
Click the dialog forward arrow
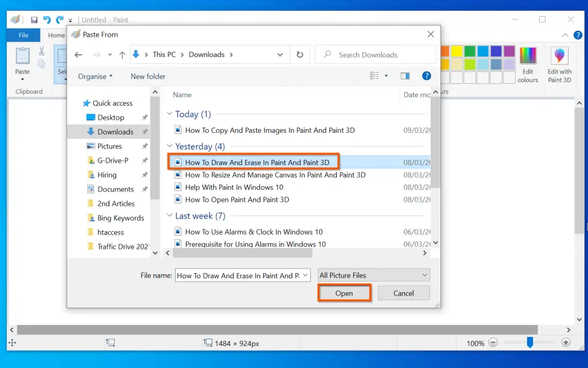click(96, 55)
